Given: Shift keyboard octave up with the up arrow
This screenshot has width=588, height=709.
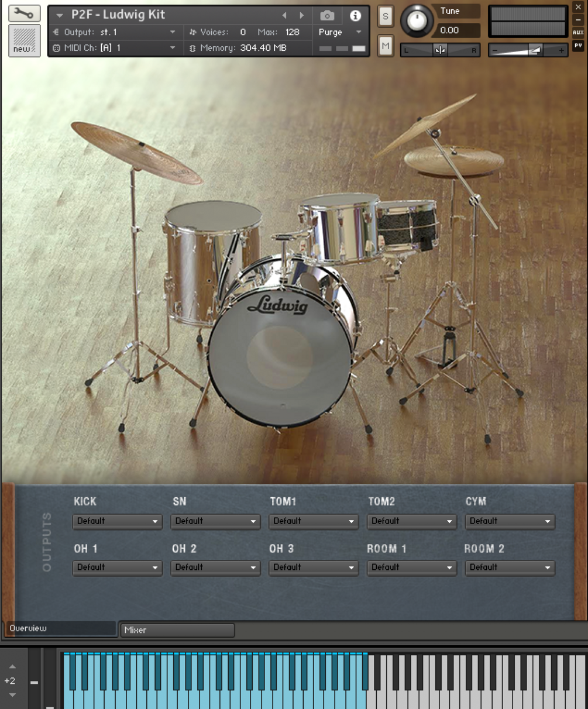Looking at the screenshot, I should pos(12,667).
